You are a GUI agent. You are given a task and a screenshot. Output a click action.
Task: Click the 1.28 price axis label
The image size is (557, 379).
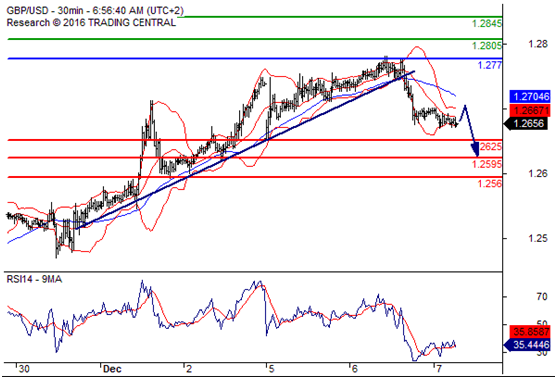pyautogui.click(x=537, y=44)
